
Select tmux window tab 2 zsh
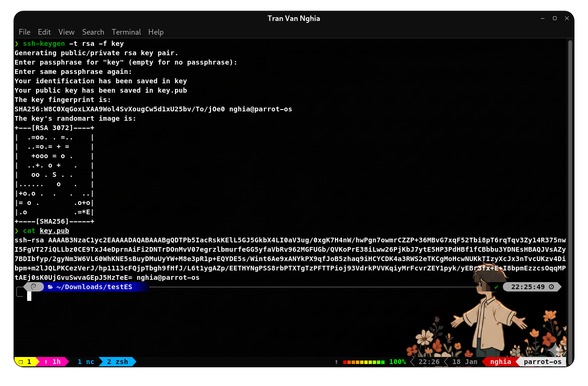pos(117,362)
